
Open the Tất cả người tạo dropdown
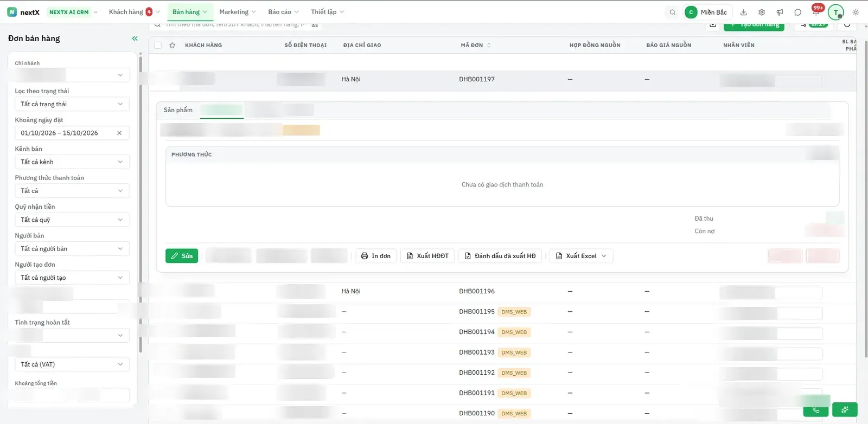[x=72, y=278]
